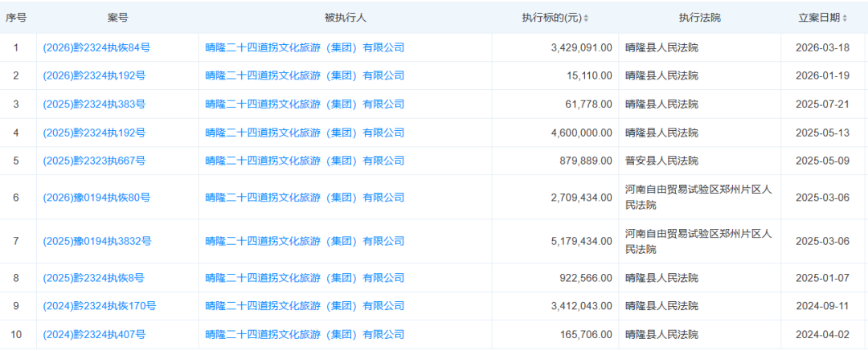868x351 pixels.
Task: Open case (2025)黔2323执667号
Action: point(94,161)
